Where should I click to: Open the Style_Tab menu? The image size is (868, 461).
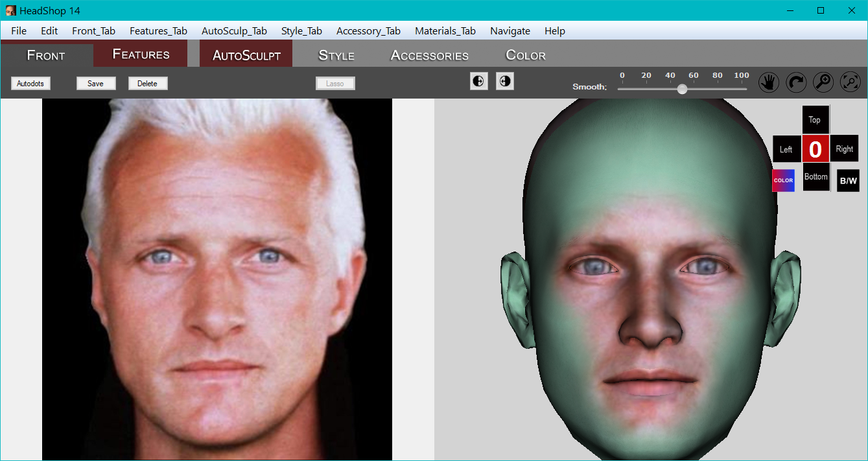(302, 30)
